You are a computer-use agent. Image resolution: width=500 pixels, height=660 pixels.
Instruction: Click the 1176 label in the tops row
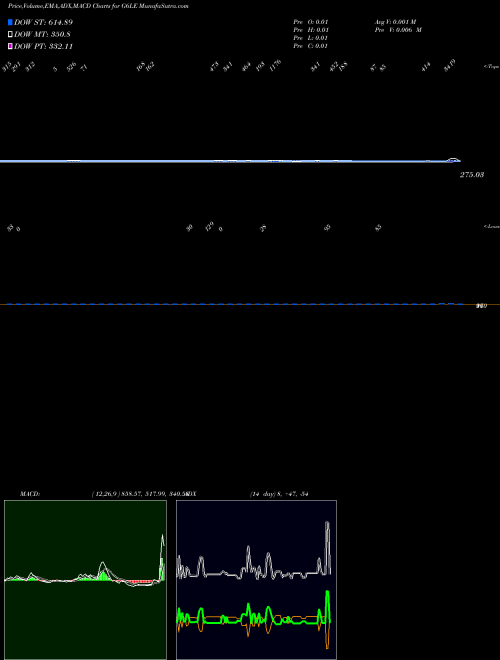(275, 66)
